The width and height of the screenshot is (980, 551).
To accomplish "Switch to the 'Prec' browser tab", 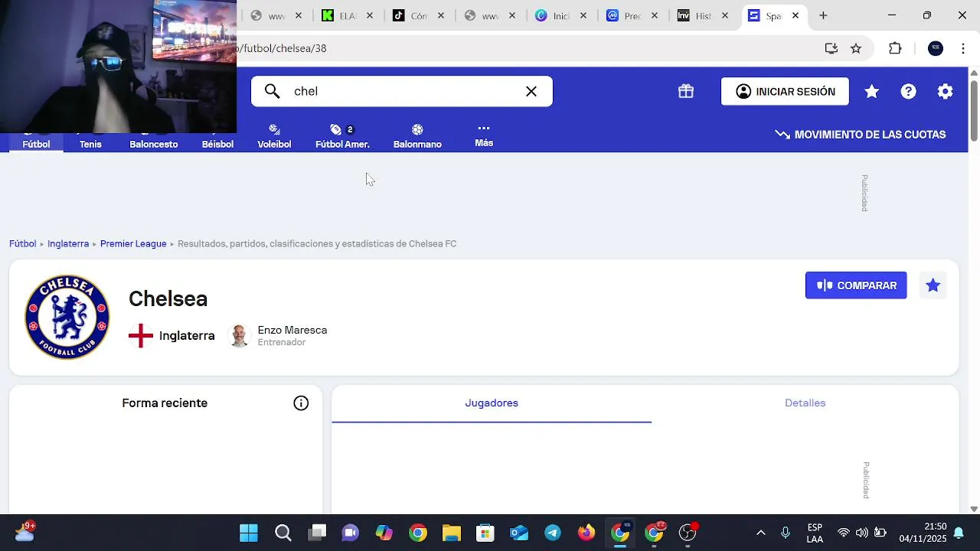I will (632, 15).
